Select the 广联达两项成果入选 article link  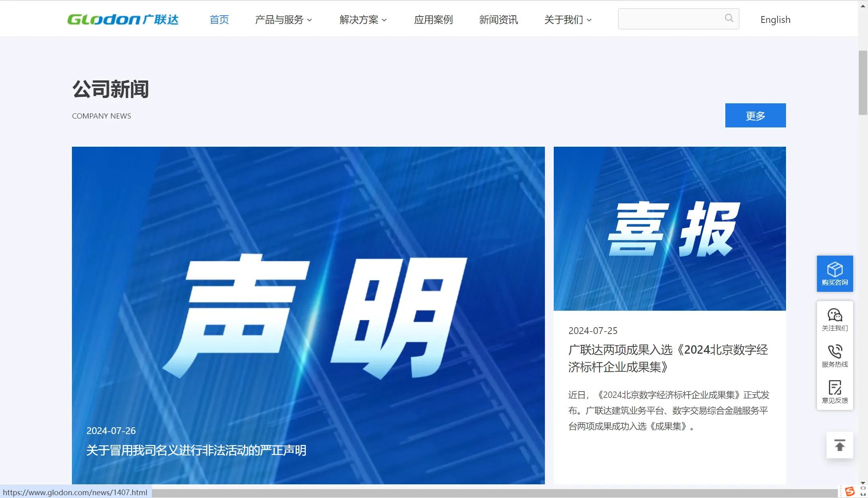[x=667, y=357]
